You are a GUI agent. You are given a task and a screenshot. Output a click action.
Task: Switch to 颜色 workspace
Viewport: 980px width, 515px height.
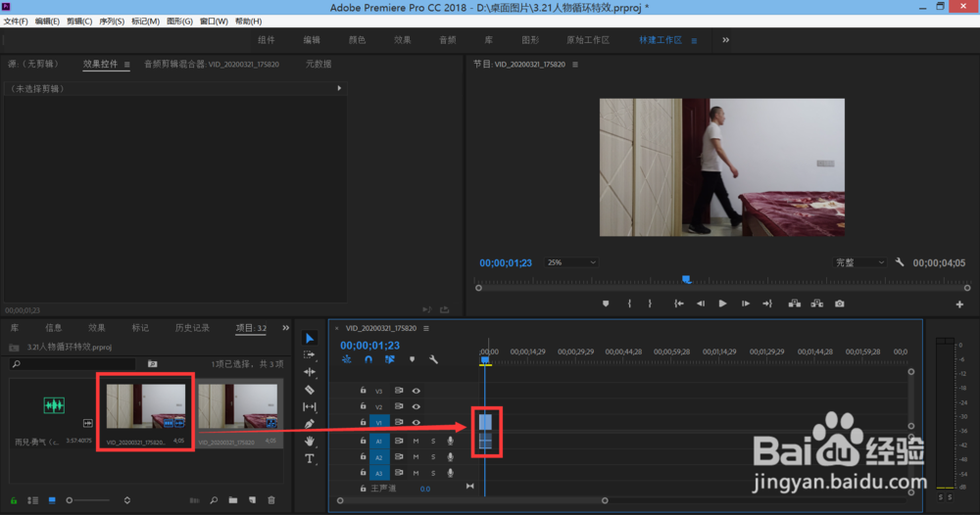tap(357, 40)
